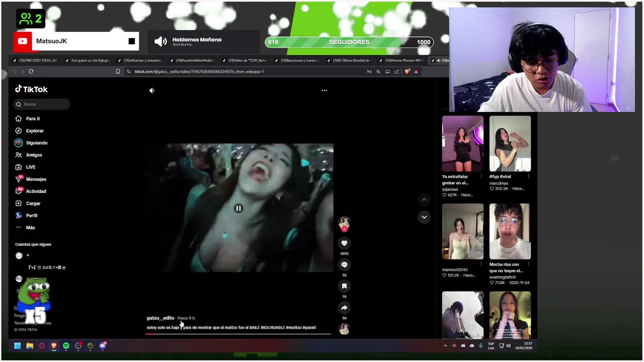Switch to '#sueños#elmo#edits' tab

tap(193, 60)
